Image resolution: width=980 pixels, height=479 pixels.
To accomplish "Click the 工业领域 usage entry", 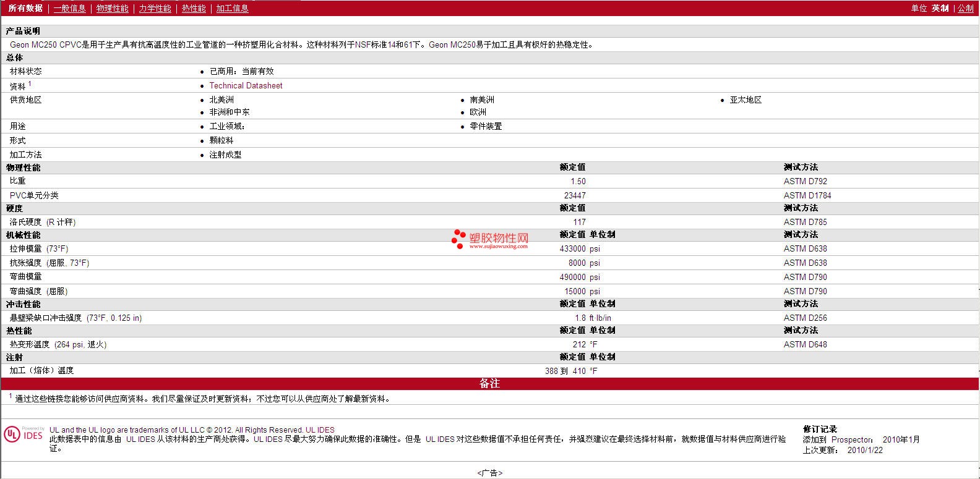I will [227, 126].
